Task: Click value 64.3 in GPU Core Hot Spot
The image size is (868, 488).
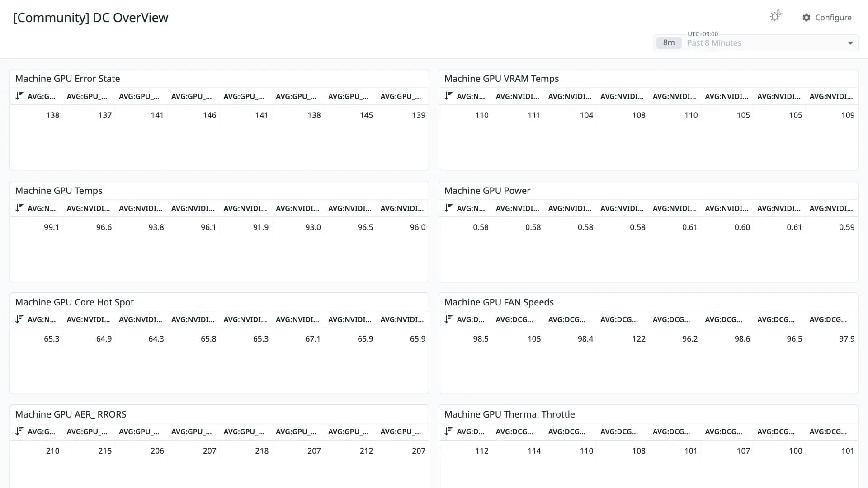Action: [x=156, y=339]
